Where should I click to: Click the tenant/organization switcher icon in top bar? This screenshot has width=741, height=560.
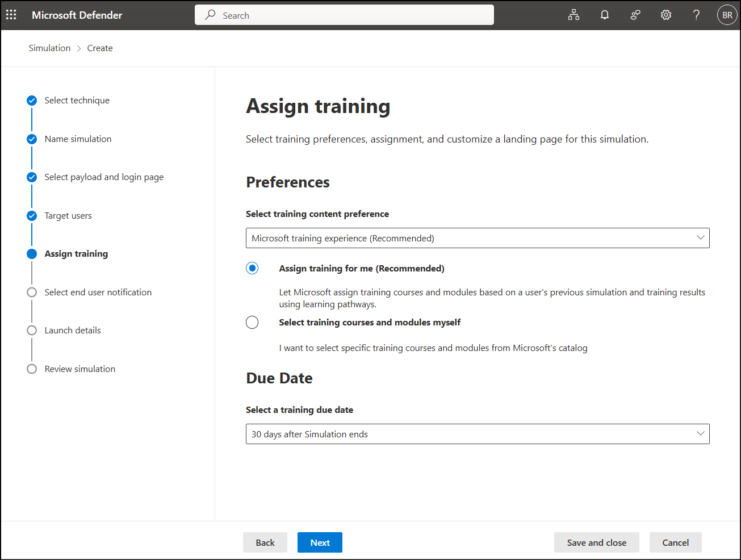pyautogui.click(x=573, y=15)
